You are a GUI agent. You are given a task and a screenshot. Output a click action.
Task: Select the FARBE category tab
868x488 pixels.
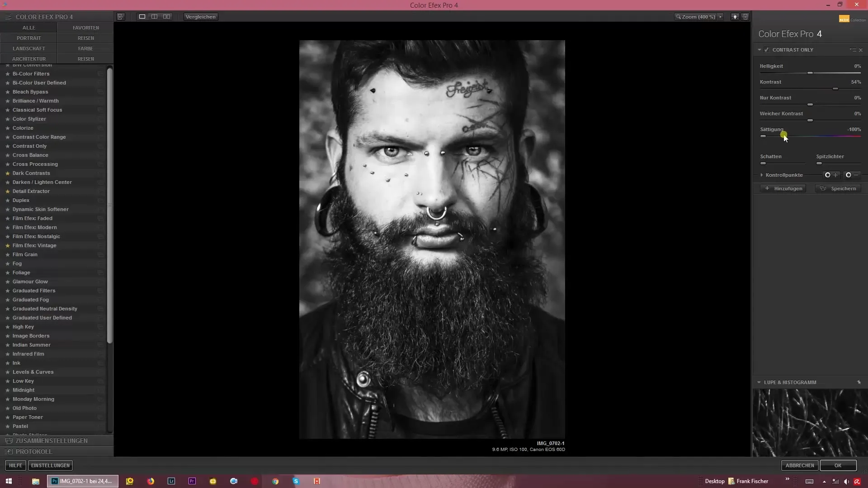[85, 48]
